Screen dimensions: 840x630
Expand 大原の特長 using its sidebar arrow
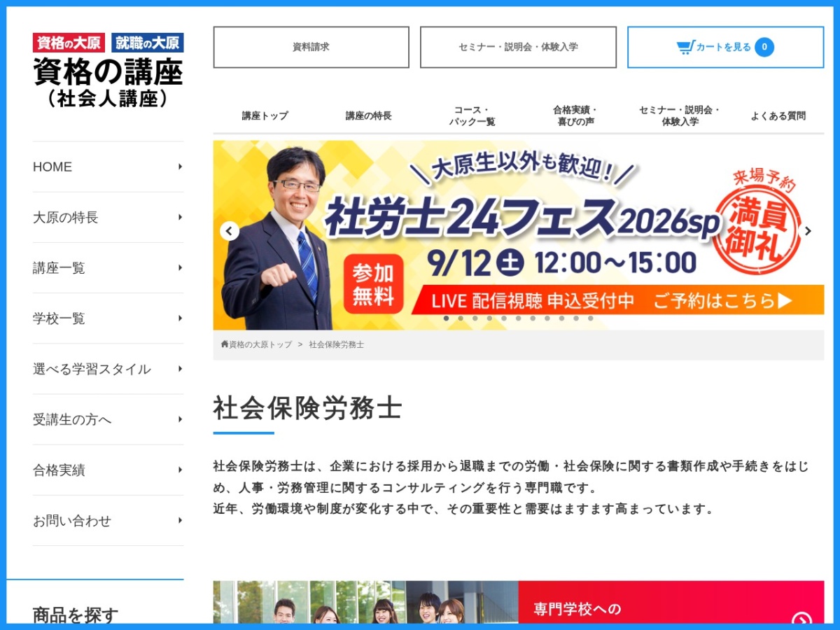pyautogui.click(x=180, y=217)
